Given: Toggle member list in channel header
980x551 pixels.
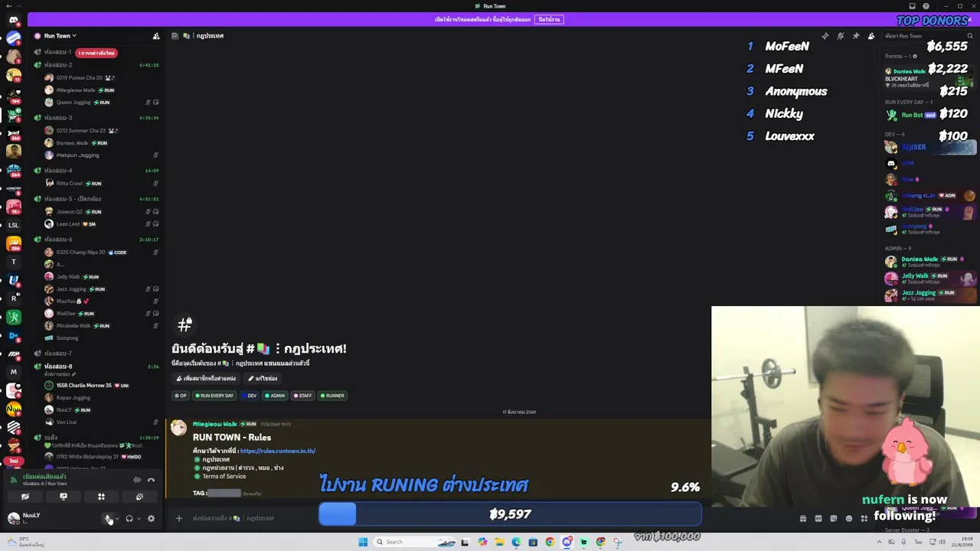Looking at the screenshot, I should coord(871,36).
